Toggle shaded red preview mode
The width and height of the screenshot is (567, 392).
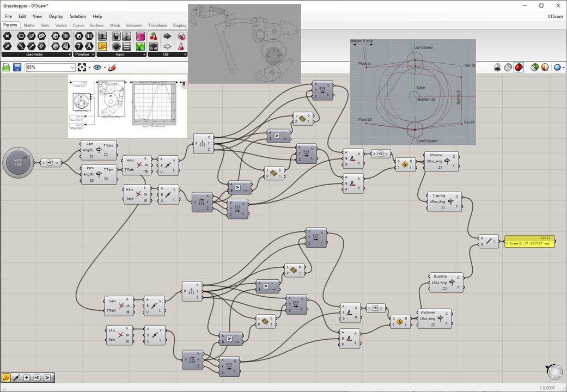pos(519,68)
